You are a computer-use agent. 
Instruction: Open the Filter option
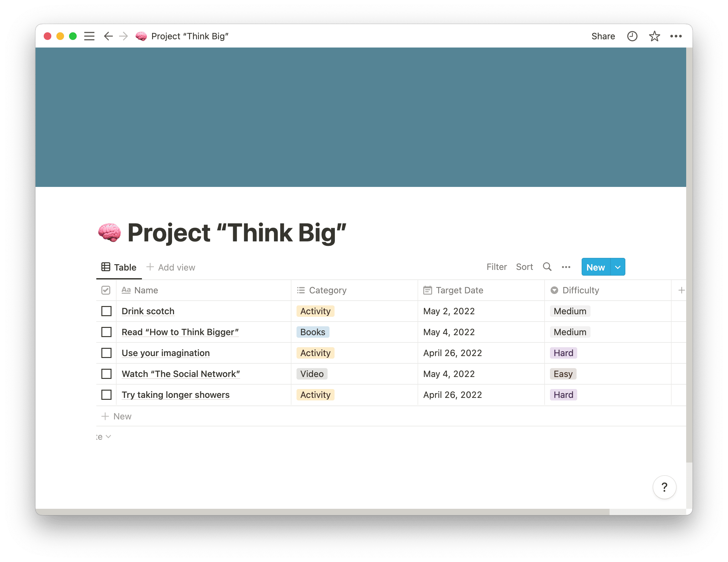[496, 267]
